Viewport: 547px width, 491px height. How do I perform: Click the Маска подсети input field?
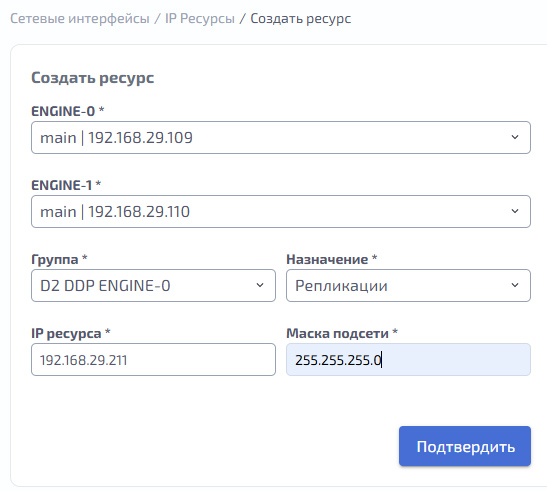pyautogui.click(x=409, y=359)
